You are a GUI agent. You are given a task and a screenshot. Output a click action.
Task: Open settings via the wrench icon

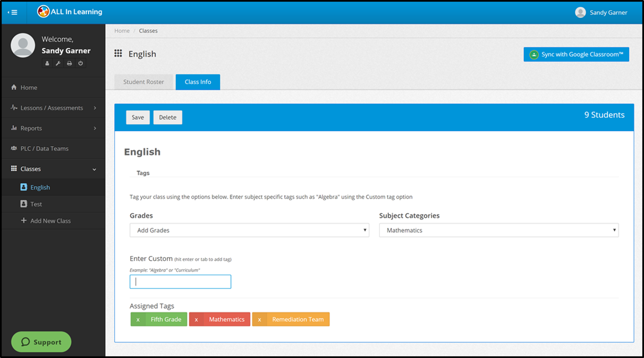(x=58, y=63)
